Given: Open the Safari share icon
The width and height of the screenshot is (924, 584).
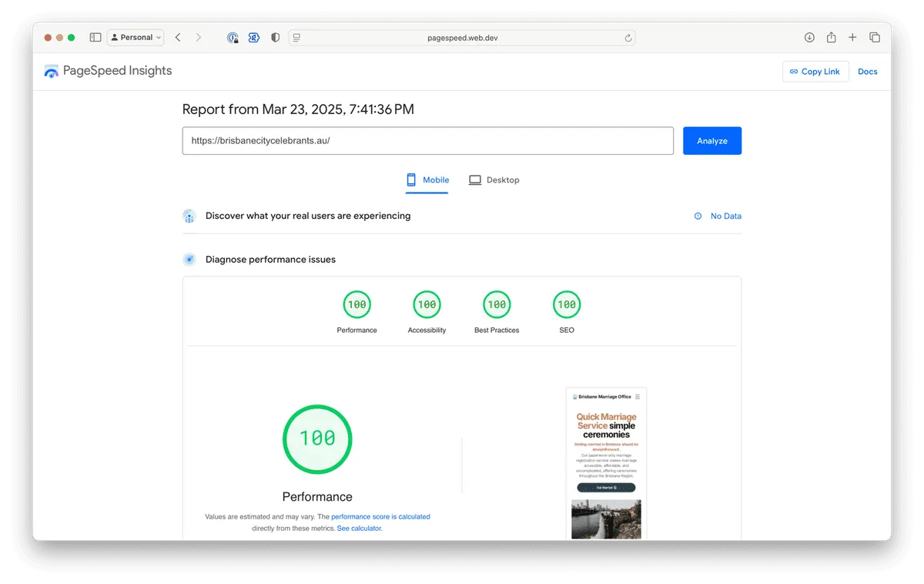Looking at the screenshot, I should [831, 37].
